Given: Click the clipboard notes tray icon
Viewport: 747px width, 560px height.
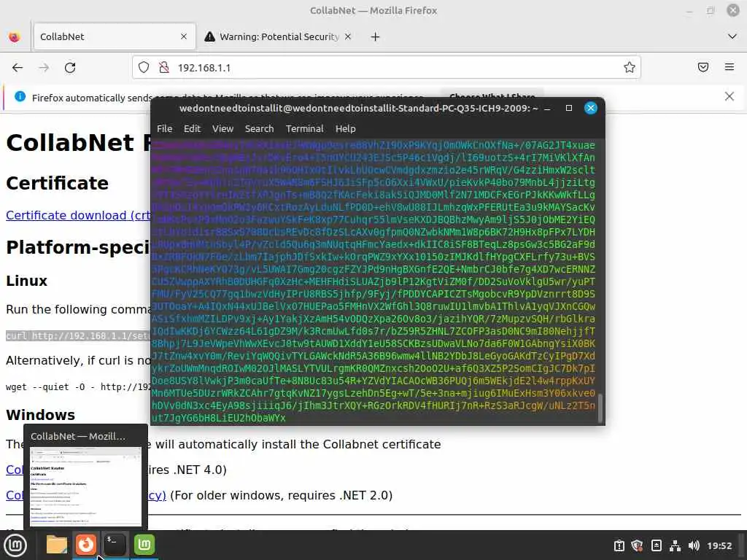Looking at the screenshot, I should 619,545.
